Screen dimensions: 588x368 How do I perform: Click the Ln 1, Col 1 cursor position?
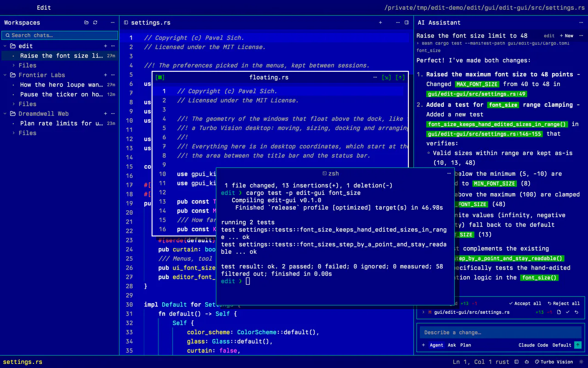click(473, 362)
